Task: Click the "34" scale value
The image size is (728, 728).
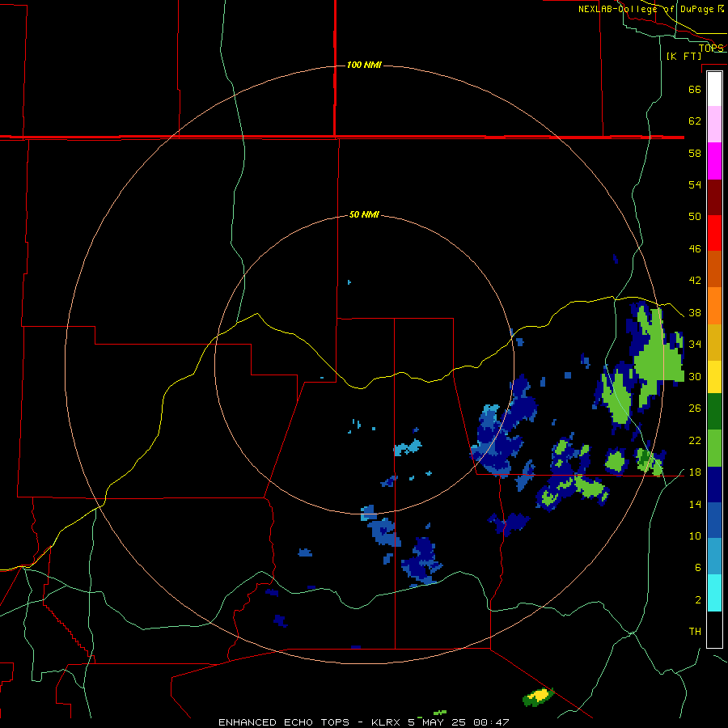Action: 695,345
